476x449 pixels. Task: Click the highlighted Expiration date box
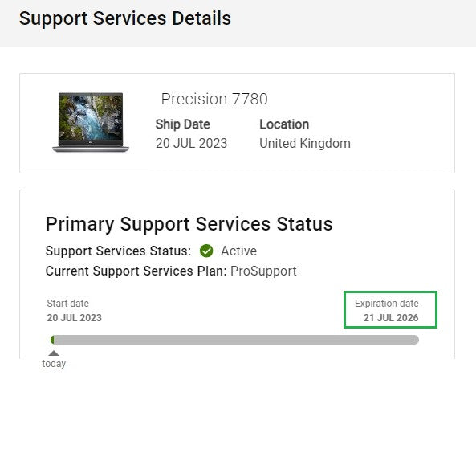(x=390, y=309)
